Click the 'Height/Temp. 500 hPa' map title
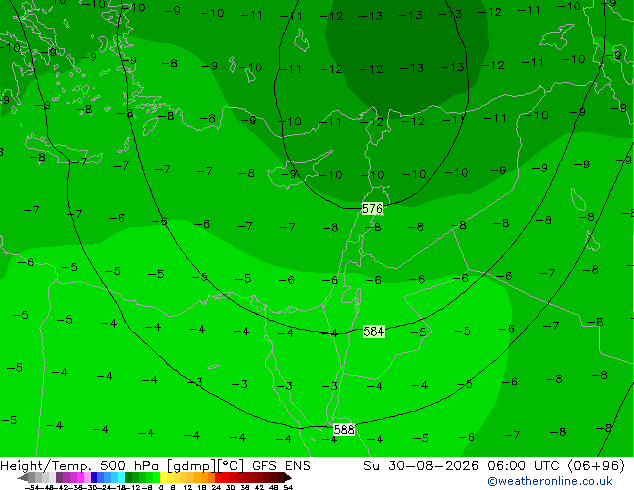Viewport: 634px width, 490px height. [81, 466]
